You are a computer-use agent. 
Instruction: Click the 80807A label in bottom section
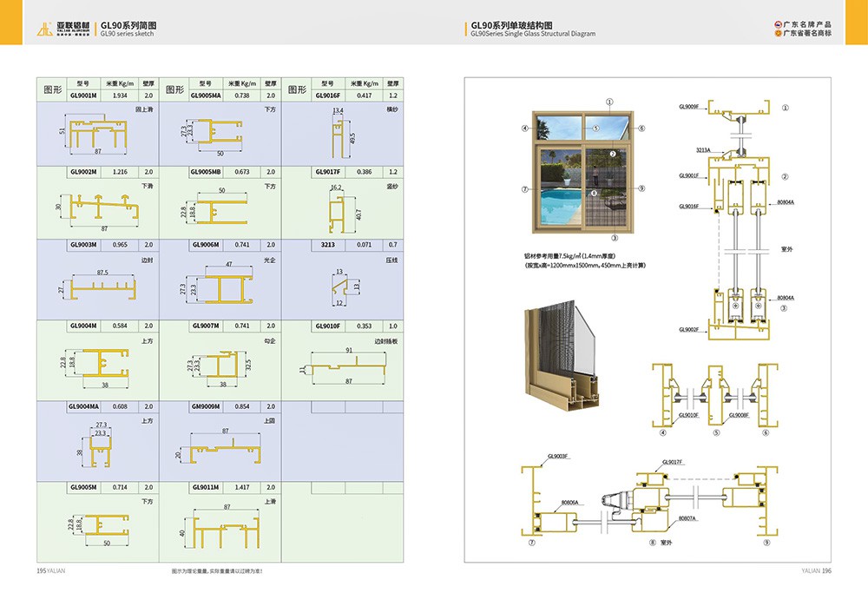coord(687,518)
